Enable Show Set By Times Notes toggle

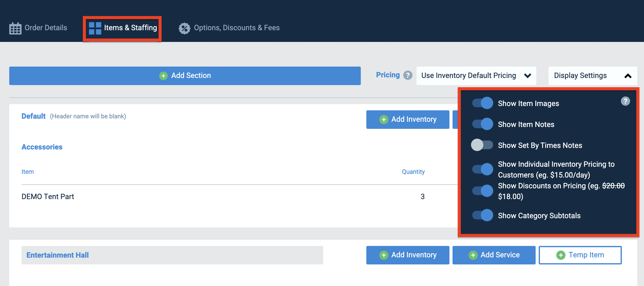pyautogui.click(x=482, y=145)
